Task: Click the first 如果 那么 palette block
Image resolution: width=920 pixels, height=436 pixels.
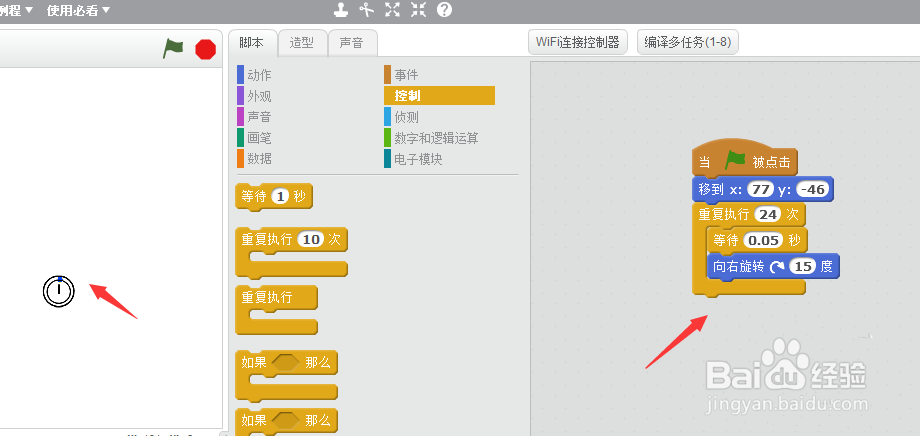Action: pos(286,376)
